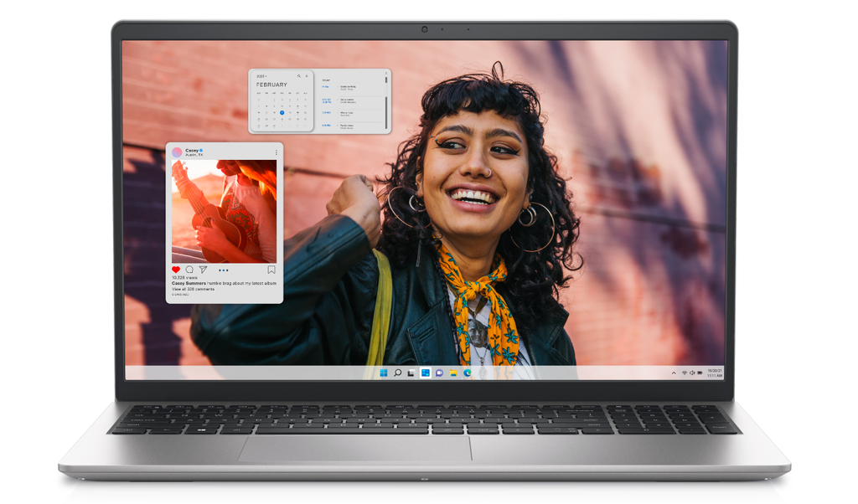Click the search icon in the calendar widget
858x504 pixels.
(298, 76)
